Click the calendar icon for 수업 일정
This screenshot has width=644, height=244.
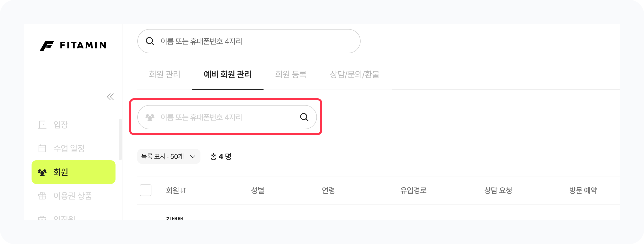pos(42,148)
